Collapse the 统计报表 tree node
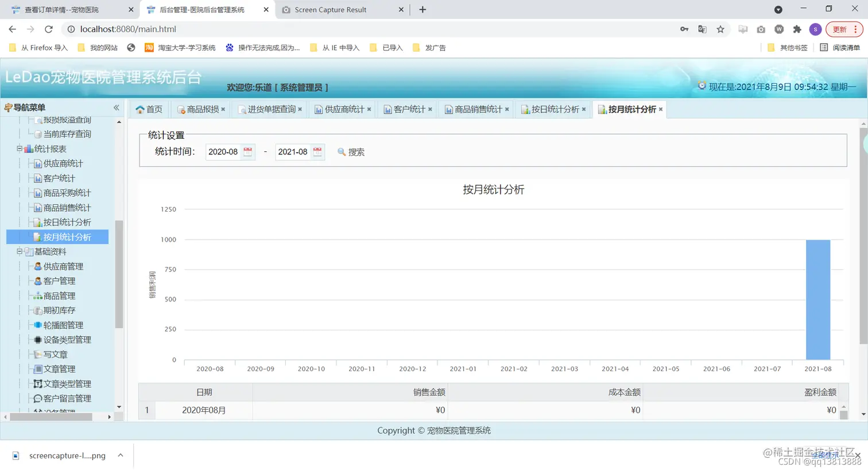Screen dimensions: 868x471 point(21,149)
